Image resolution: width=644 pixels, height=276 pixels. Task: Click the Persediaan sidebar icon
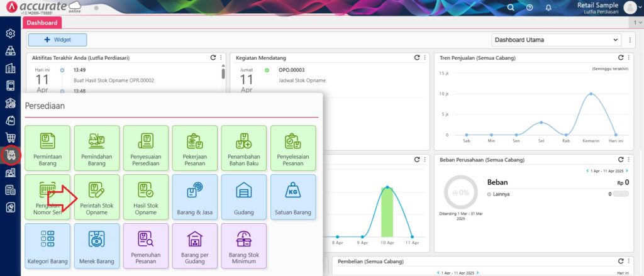(x=10, y=155)
